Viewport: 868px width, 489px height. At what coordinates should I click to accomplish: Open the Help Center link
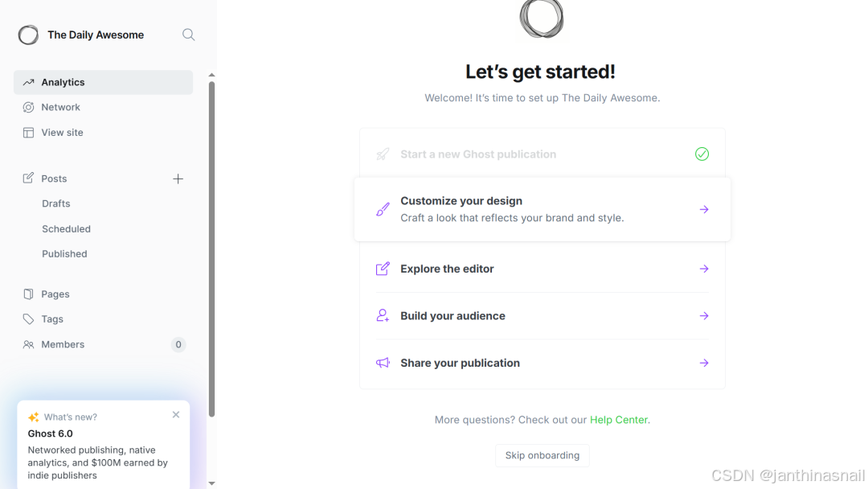coord(618,420)
